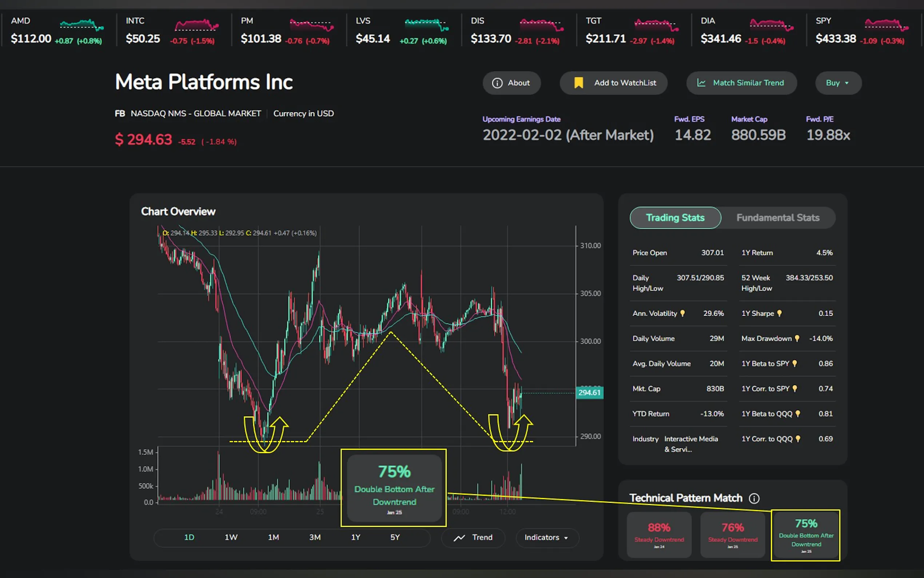Click the Add to WatchList button

coord(625,83)
